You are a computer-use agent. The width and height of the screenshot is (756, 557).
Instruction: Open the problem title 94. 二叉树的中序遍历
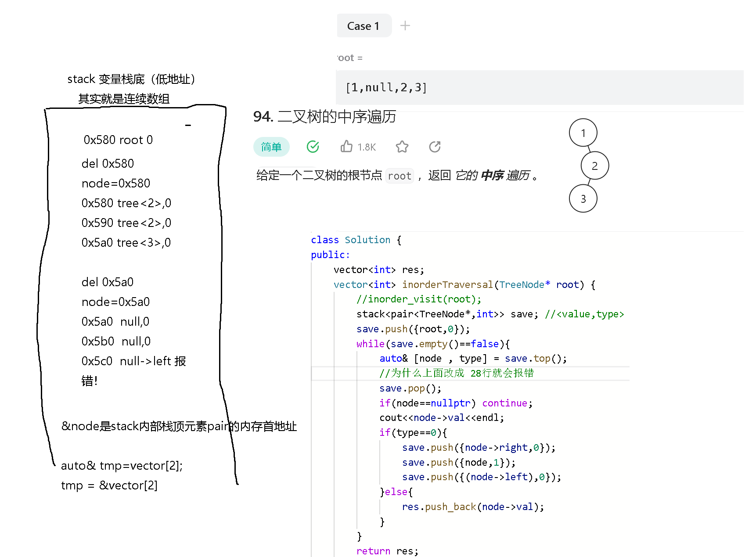pyautogui.click(x=324, y=116)
